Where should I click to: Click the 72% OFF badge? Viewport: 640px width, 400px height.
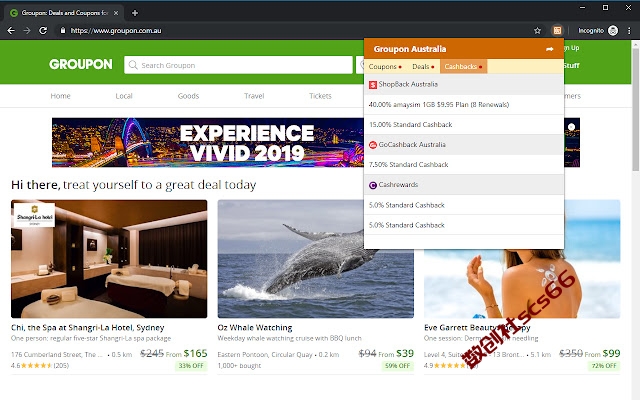pos(604,366)
